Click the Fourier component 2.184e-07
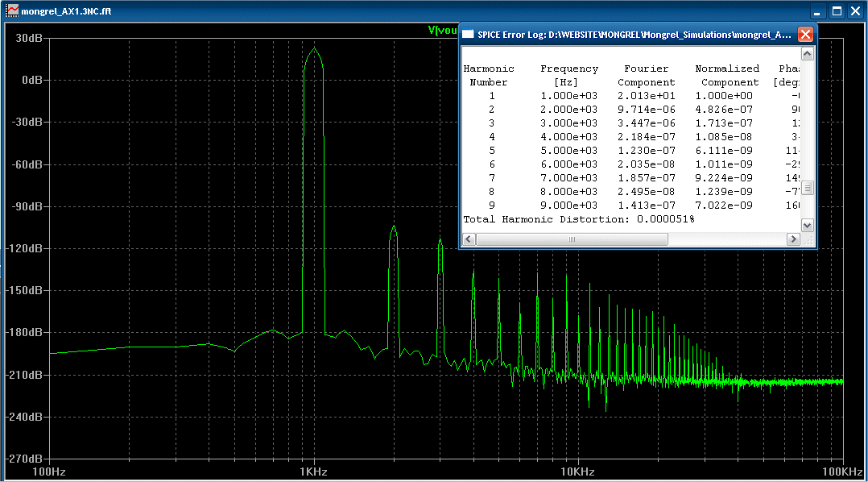Screen dimensions: 868x482 coord(647,137)
